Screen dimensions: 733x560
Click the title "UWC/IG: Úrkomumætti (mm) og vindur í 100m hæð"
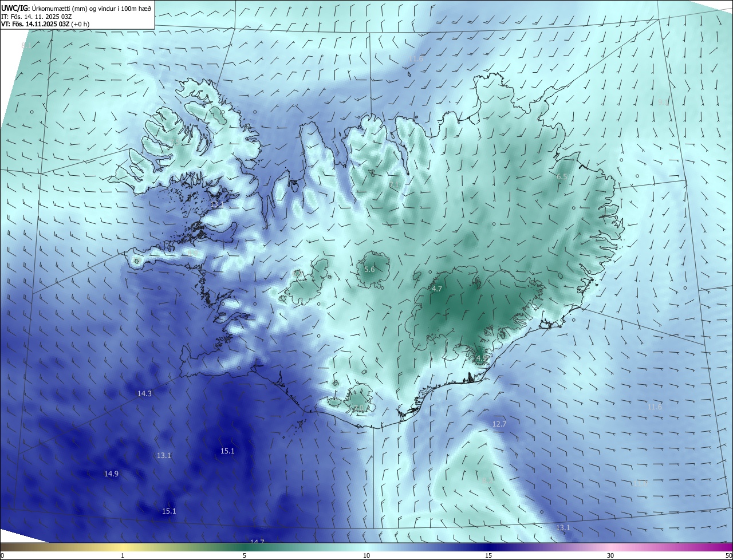coord(76,7)
